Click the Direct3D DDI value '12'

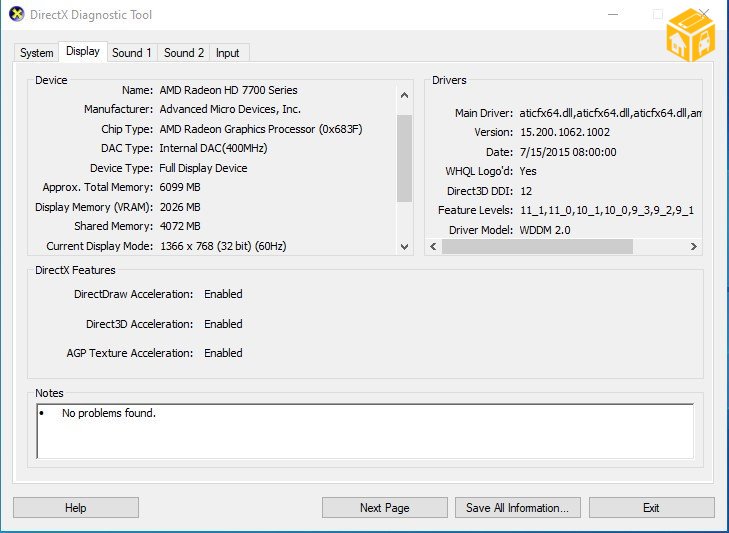tap(526, 191)
